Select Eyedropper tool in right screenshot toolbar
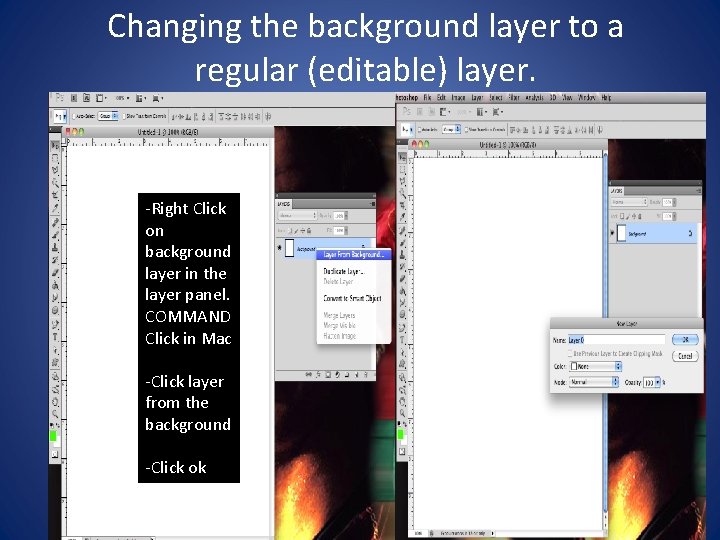Screen dimensions: 720x540 402,217
